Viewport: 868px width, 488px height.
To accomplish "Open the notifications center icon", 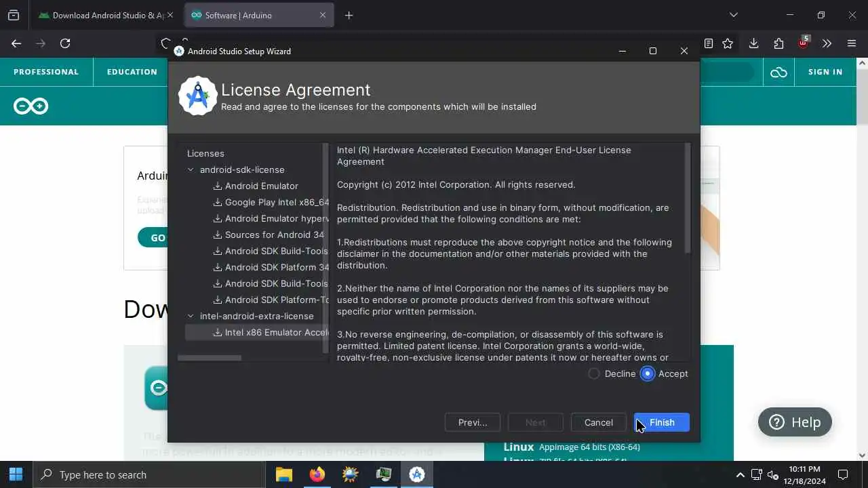I will [x=843, y=474].
